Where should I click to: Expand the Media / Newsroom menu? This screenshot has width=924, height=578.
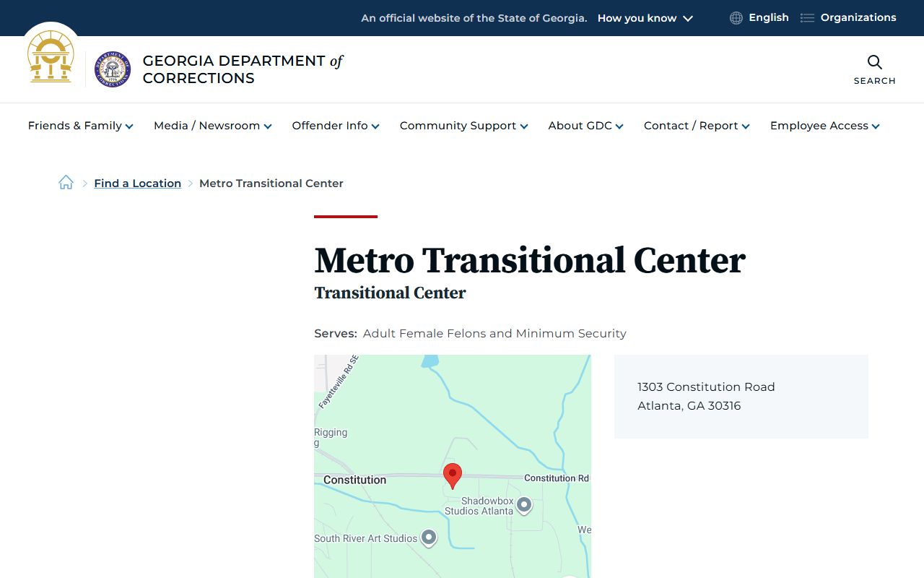click(213, 126)
